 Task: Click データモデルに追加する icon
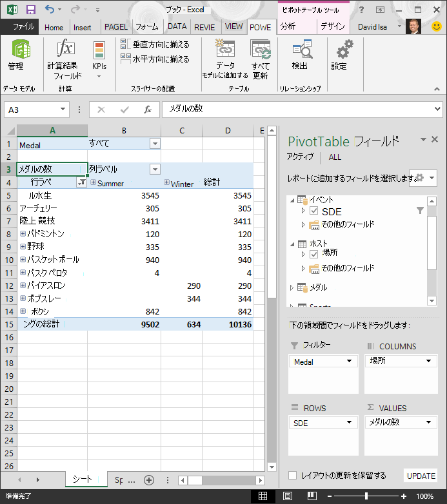click(x=225, y=48)
